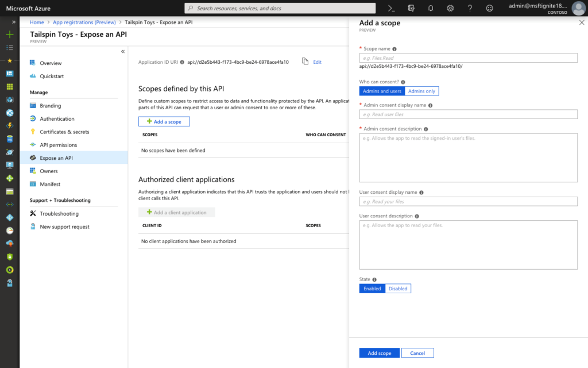Click the create a resource plus icon
The width and height of the screenshot is (588, 368).
pos(10,34)
